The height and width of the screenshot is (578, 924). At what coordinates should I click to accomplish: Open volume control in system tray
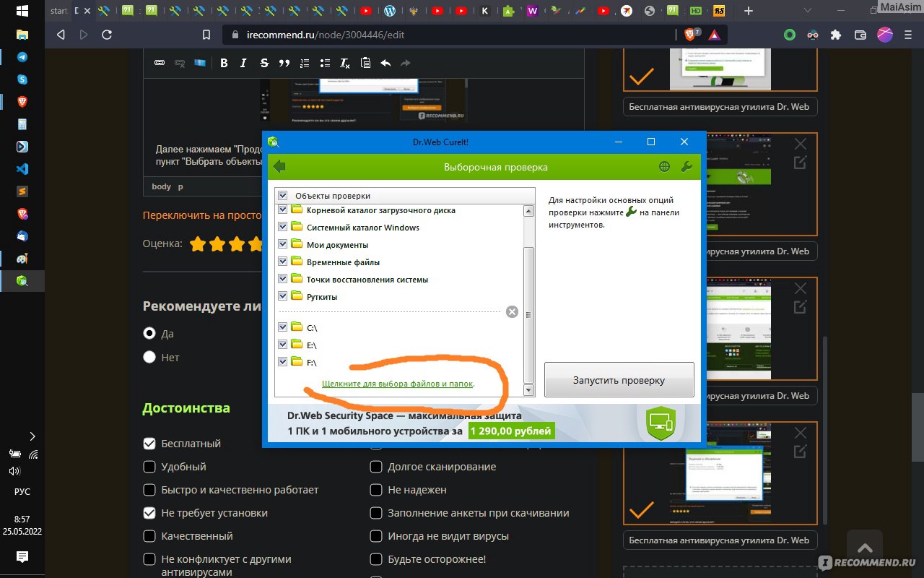coord(14,471)
